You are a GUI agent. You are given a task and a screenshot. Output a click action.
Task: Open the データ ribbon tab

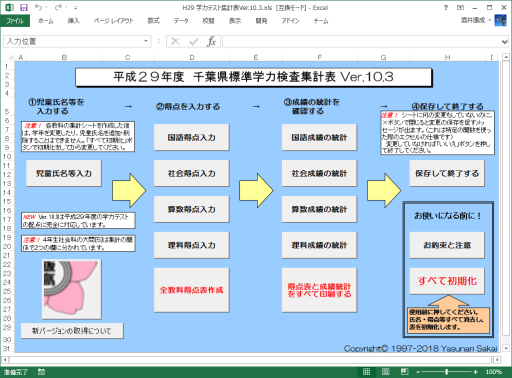pyautogui.click(x=181, y=21)
